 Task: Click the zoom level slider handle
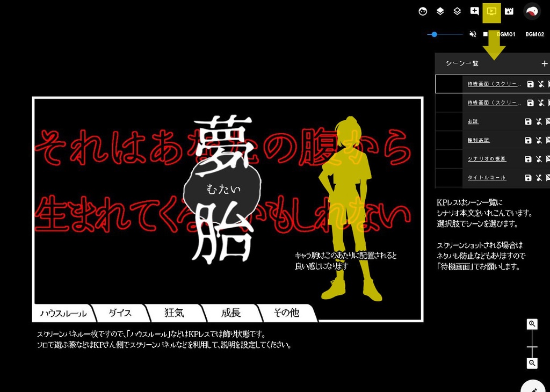pos(532,347)
